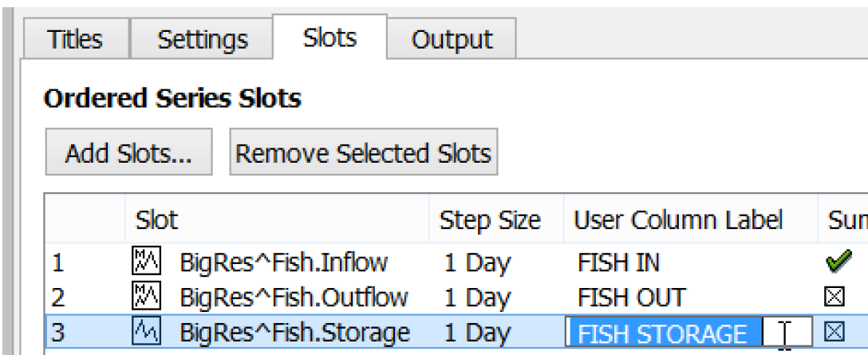The width and height of the screenshot is (868, 355).
Task: Toggle the Sum checkbox for FISH OUT row
Action: (x=834, y=297)
